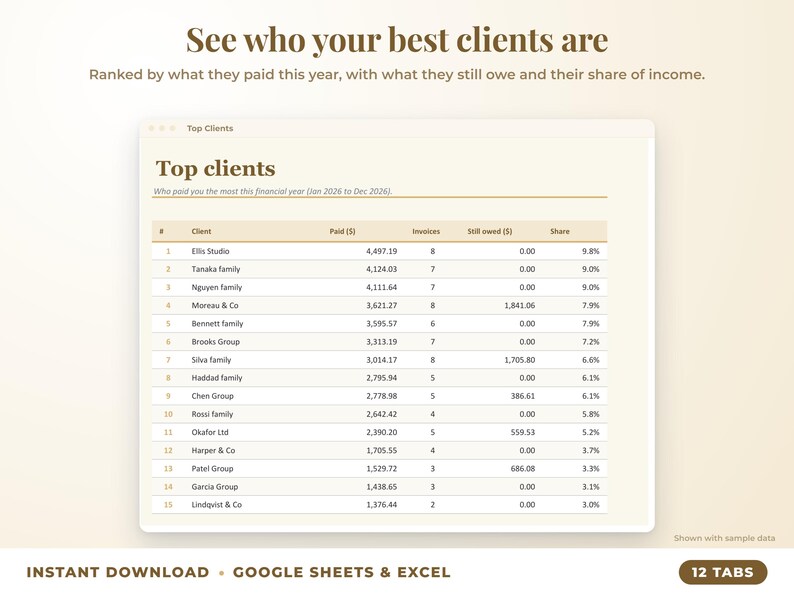794x596 pixels.
Task: Click the INSTANT DOWNLOAD banner text
Action: pos(118,572)
